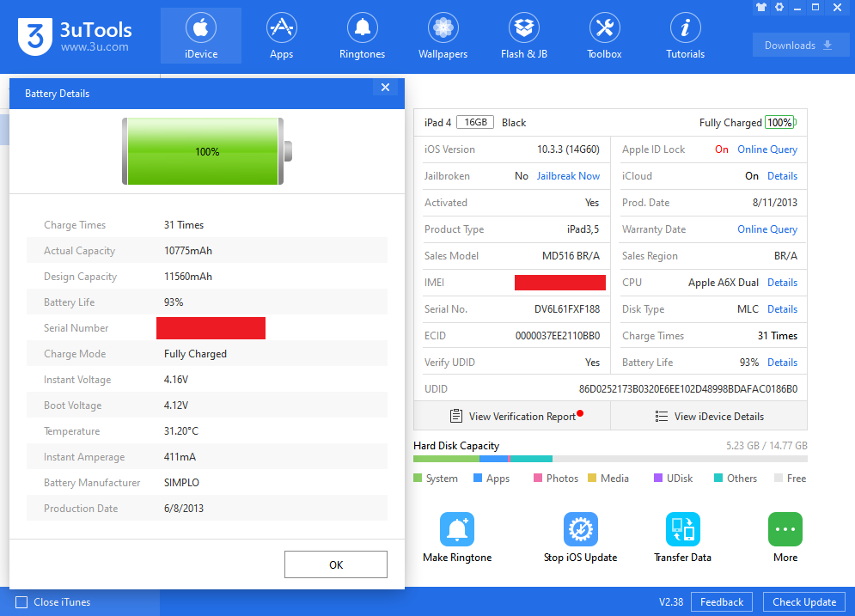The width and height of the screenshot is (855, 616).
Task: Click Temperature value 31.20°C
Action: 181,431
